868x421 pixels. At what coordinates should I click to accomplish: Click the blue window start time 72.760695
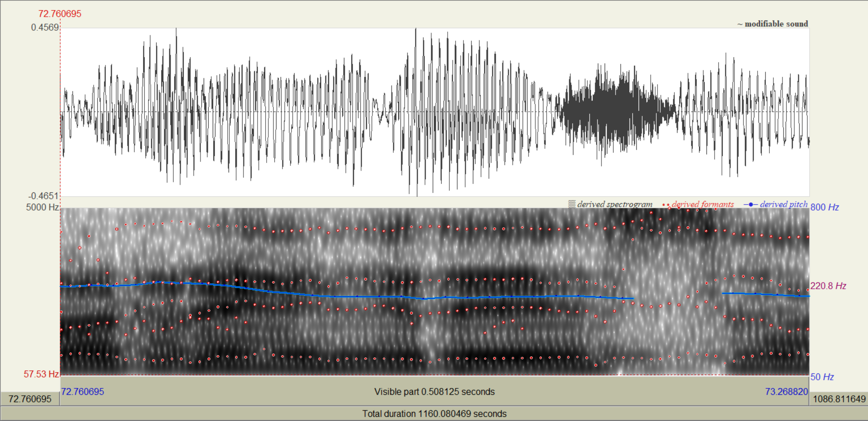[82, 392]
